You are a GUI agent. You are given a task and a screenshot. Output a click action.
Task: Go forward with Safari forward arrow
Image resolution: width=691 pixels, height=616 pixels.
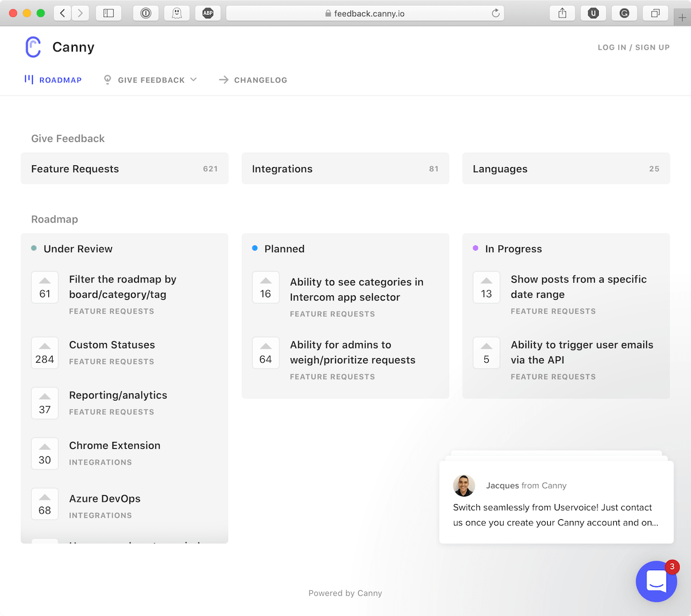(80, 13)
